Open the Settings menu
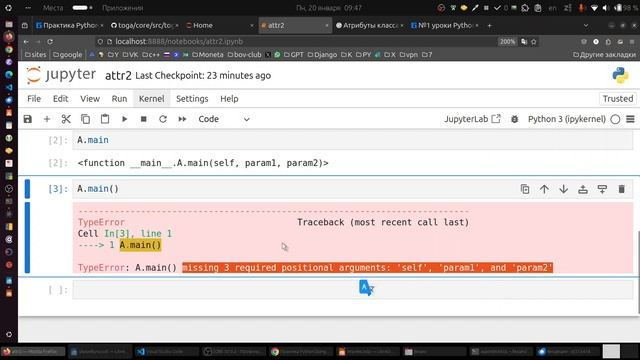Viewport: 640px width, 360px height. (192, 99)
